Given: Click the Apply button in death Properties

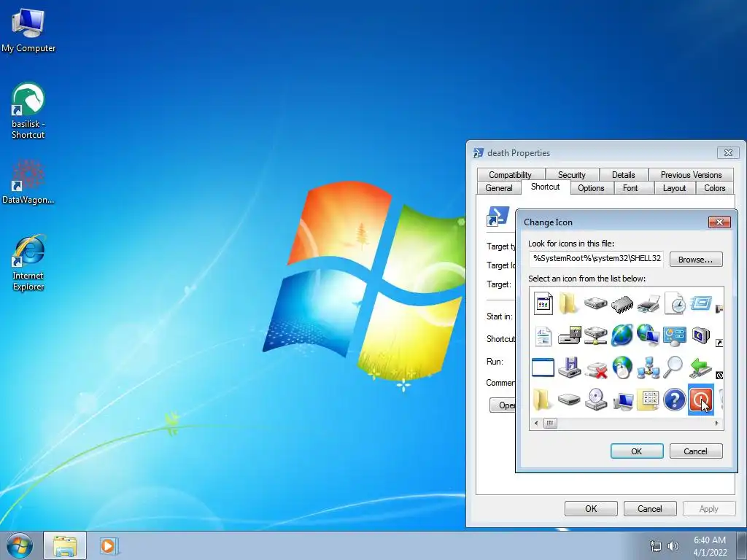Looking at the screenshot, I should coord(708,508).
